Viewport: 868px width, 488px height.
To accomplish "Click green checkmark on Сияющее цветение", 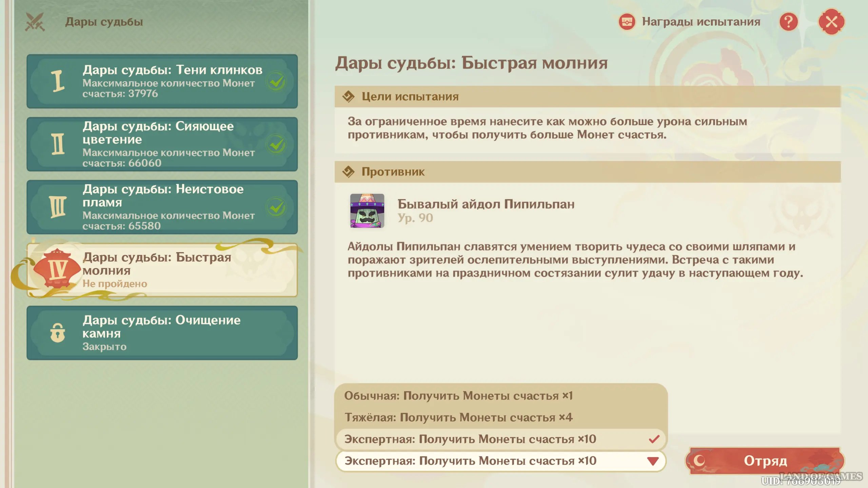I will (277, 144).
